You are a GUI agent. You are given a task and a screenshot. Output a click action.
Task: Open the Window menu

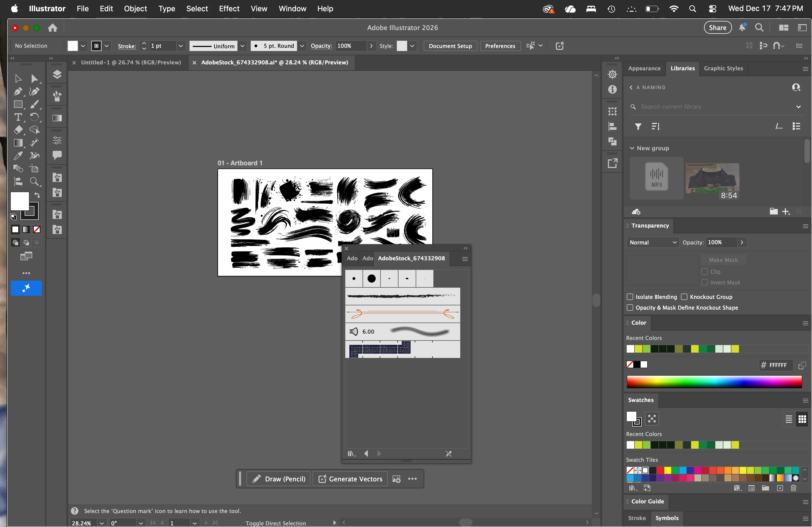(x=292, y=9)
